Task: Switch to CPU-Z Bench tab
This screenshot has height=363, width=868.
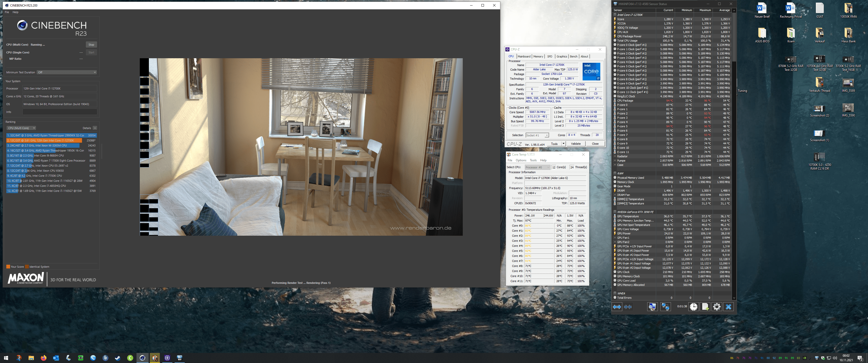Action: click(x=574, y=56)
